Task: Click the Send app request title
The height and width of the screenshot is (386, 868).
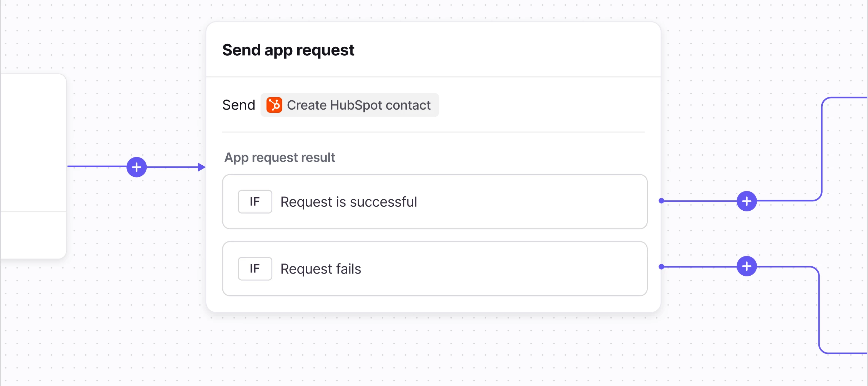Action: click(x=288, y=50)
